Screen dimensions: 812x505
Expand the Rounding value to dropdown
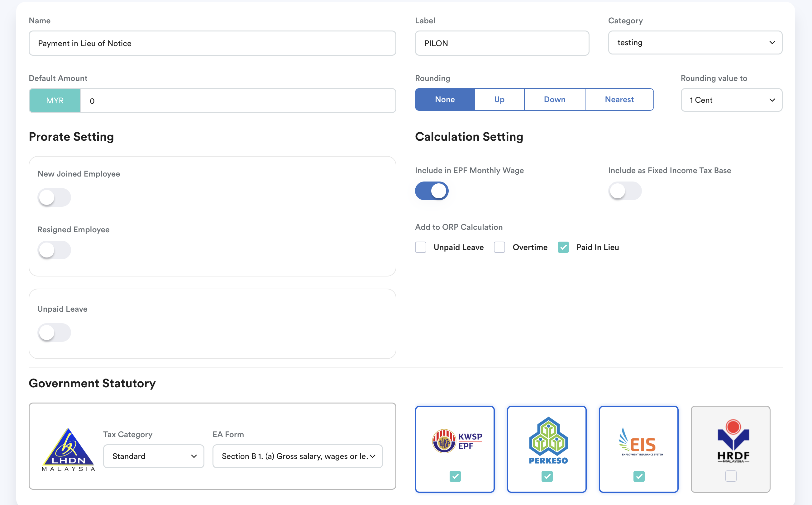click(x=732, y=100)
